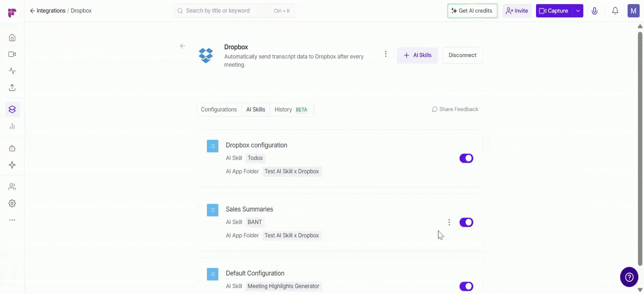Toggle off Default Configuration switch
Image resolution: width=644 pixels, height=294 pixels.
pos(466,286)
